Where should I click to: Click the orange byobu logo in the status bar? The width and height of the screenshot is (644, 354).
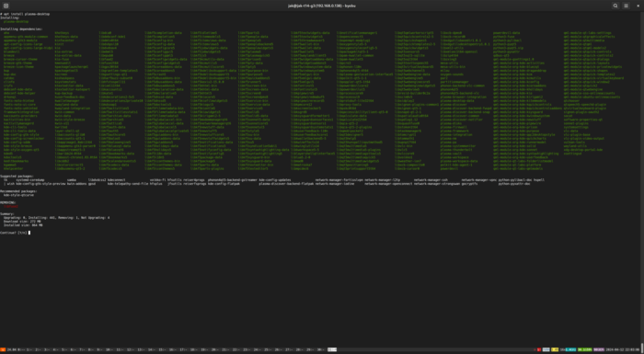(x=3, y=350)
